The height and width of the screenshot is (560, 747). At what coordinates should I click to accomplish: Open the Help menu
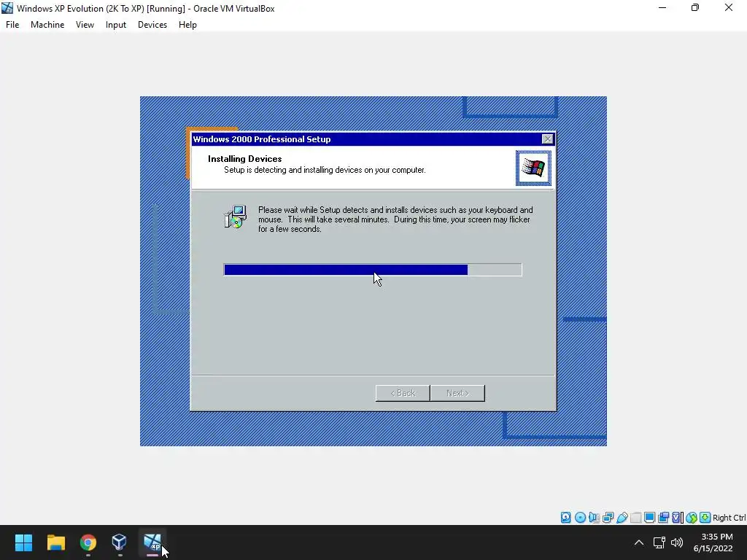click(187, 25)
